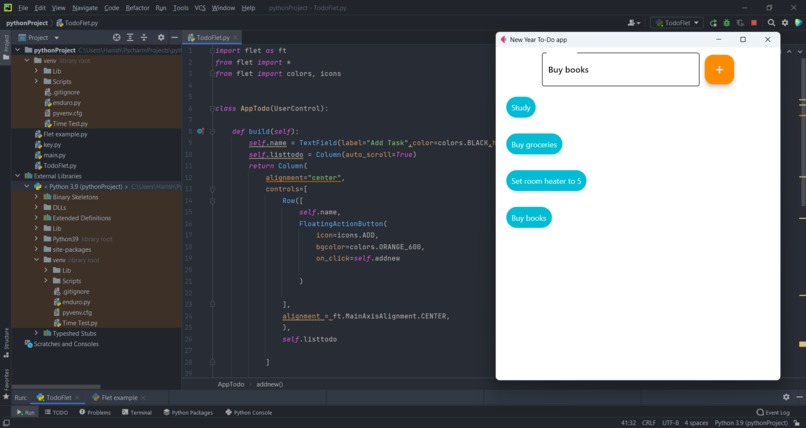Open Python Packages tool tab
The image size is (806, 428).
click(x=188, y=413)
